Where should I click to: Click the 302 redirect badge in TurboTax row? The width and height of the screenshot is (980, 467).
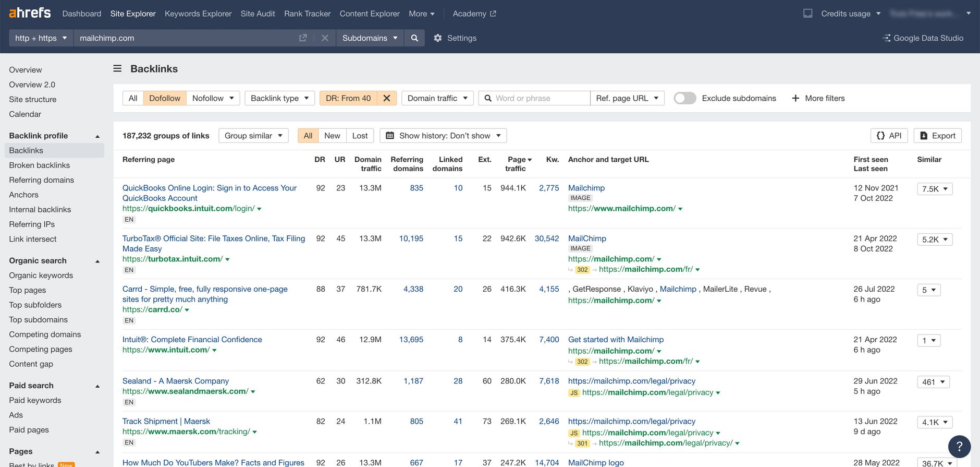point(582,270)
